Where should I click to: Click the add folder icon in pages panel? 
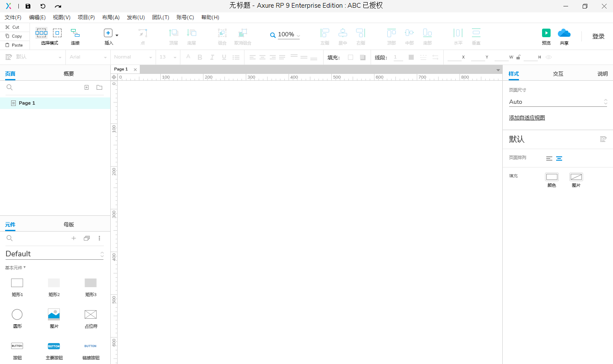[99, 88]
